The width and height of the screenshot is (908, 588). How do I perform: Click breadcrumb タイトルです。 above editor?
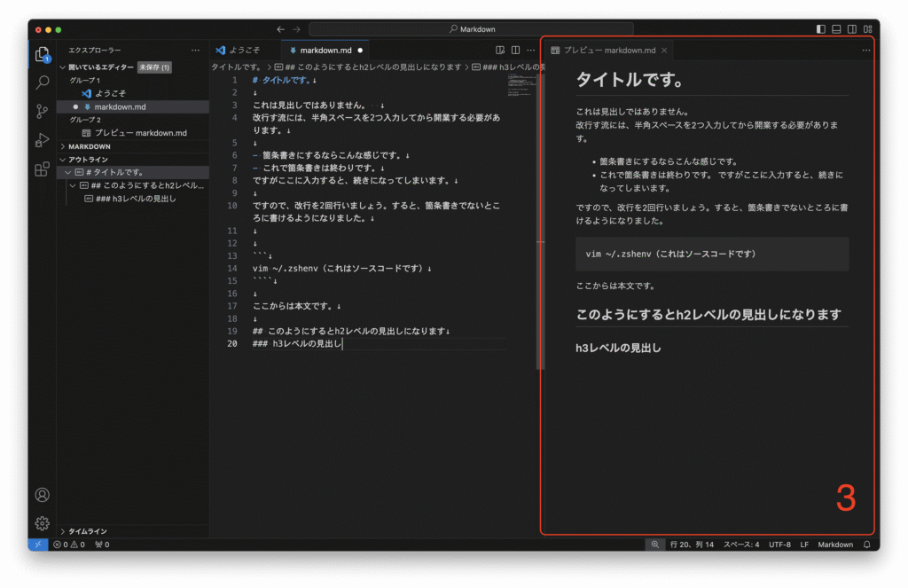(236, 67)
